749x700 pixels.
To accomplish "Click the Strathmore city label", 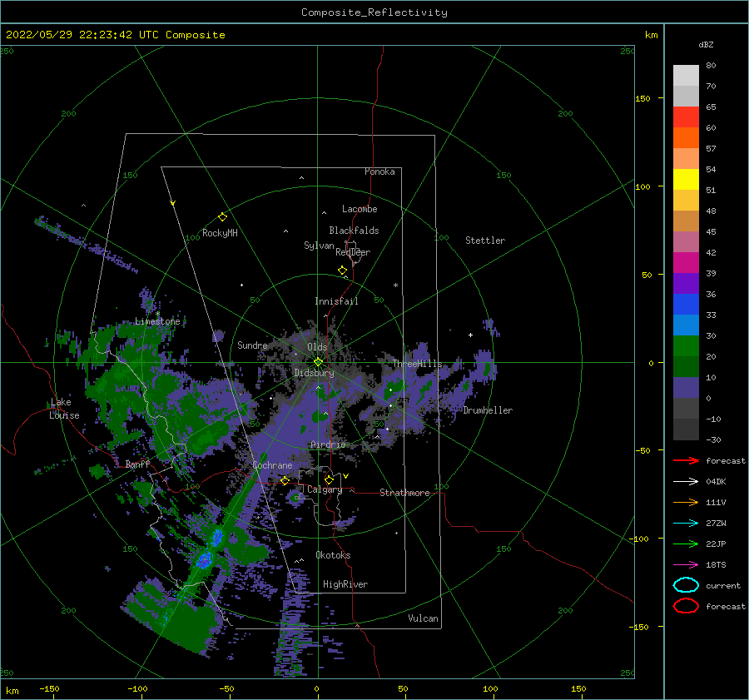I will [404, 493].
